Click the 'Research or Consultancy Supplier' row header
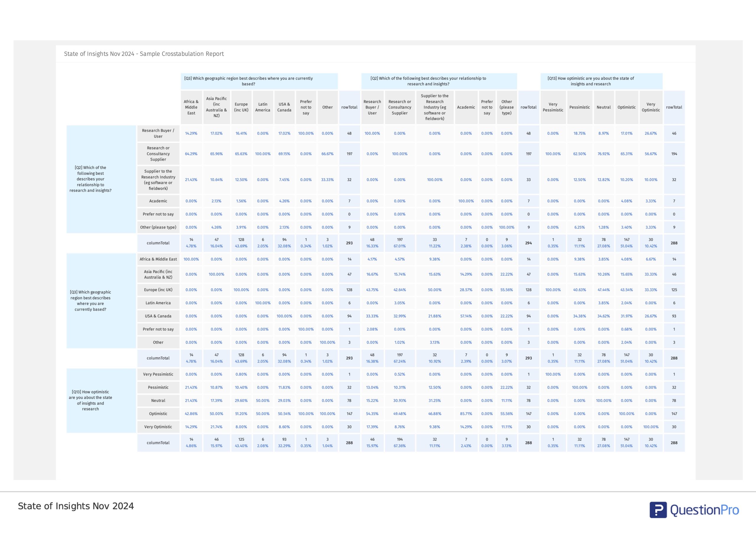This screenshot has height=534, width=756. point(158,154)
